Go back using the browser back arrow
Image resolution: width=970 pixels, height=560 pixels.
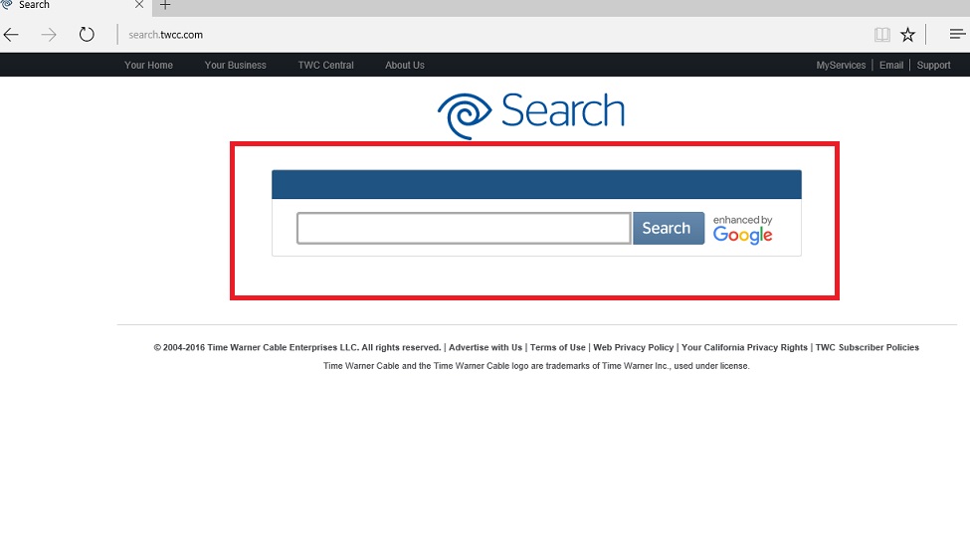tap(11, 35)
